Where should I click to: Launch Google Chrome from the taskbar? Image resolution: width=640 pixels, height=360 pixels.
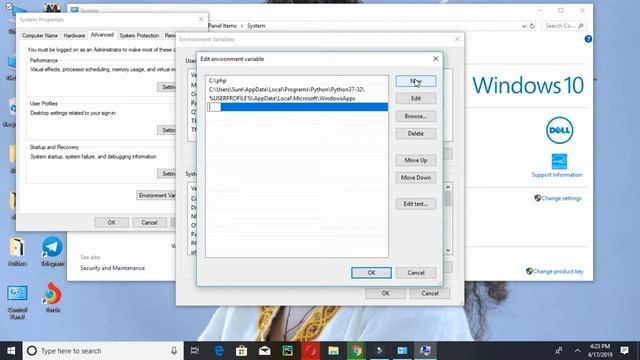coord(356,351)
